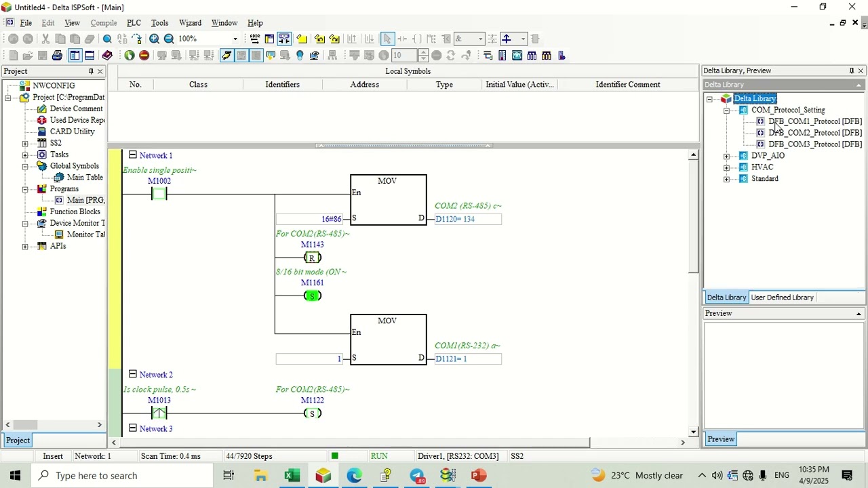Image resolution: width=868 pixels, height=488 pixels.
Task: Collapse the COM_Protocol_Setting library node
Action: pyautogui.click(x=726, y=110)
